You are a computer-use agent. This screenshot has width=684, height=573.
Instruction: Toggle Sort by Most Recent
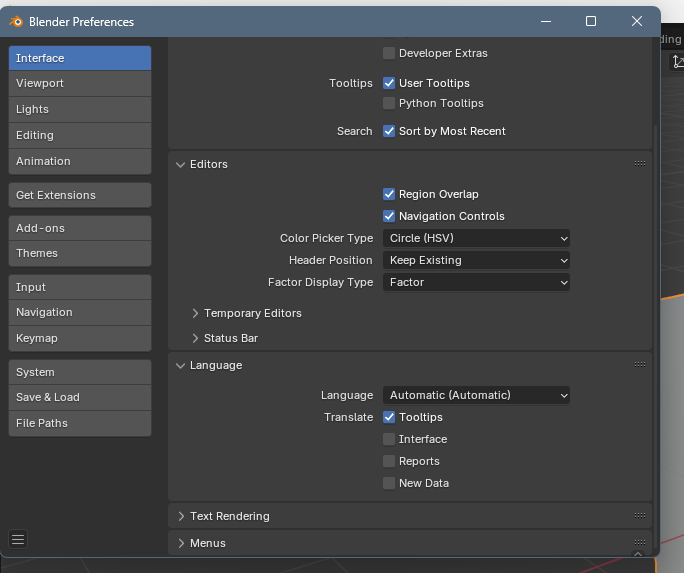point(389,131)
